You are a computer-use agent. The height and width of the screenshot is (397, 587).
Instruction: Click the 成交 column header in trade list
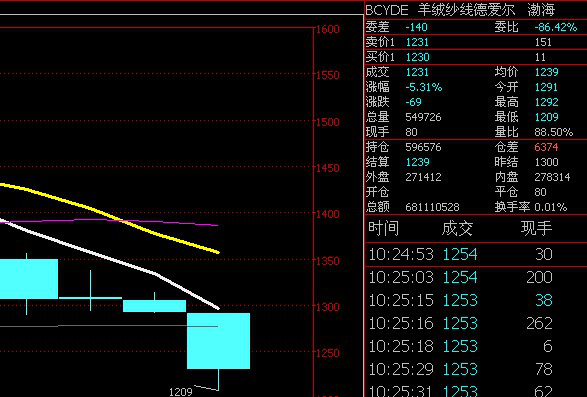click(x=457, y=228)
